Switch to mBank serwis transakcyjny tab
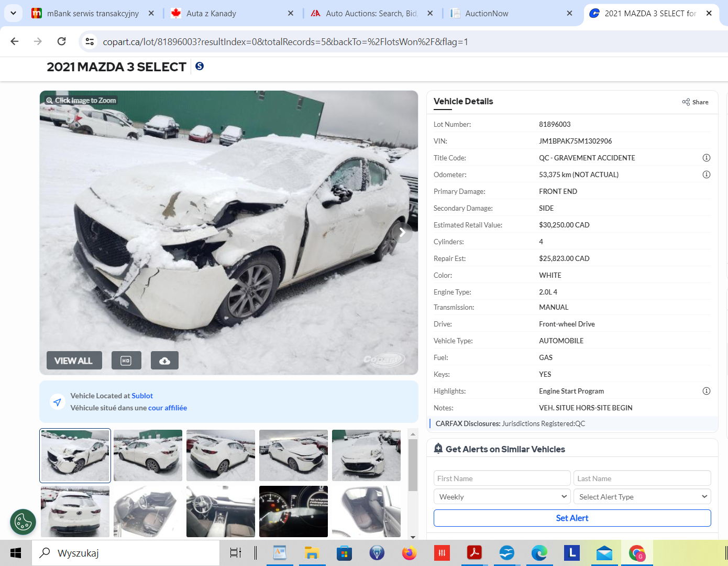The image size is (728, 566). point(93,14)
